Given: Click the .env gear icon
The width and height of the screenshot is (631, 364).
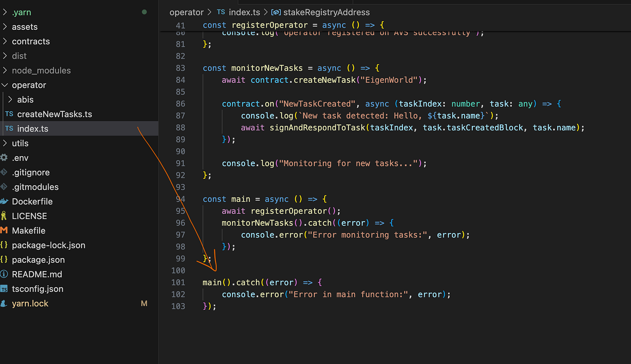Looking at the screenshot, I should [x=4, y=158].
